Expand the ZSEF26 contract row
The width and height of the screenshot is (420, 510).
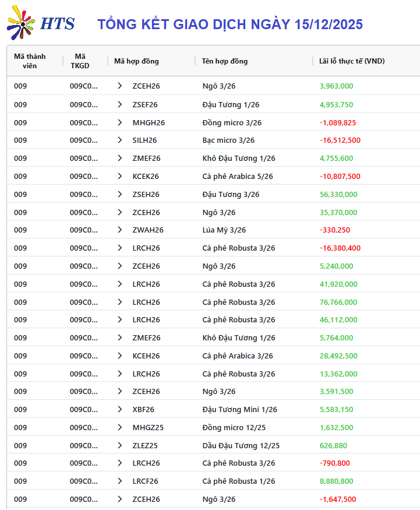click(120, 104)
